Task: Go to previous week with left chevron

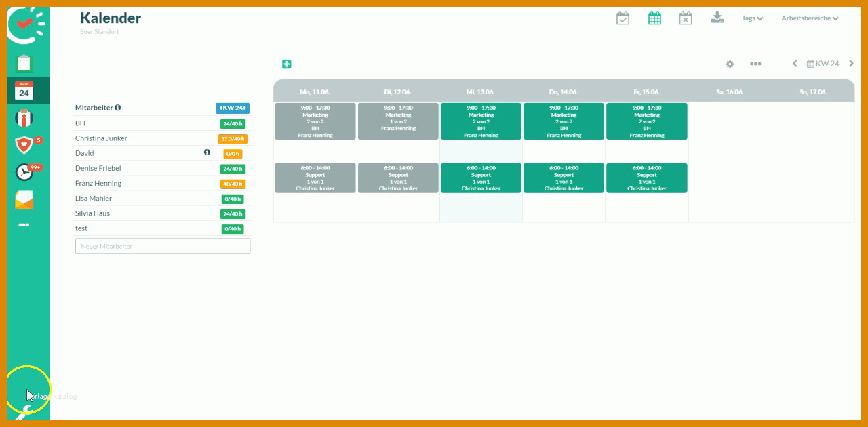Action: tap(795, 64)
